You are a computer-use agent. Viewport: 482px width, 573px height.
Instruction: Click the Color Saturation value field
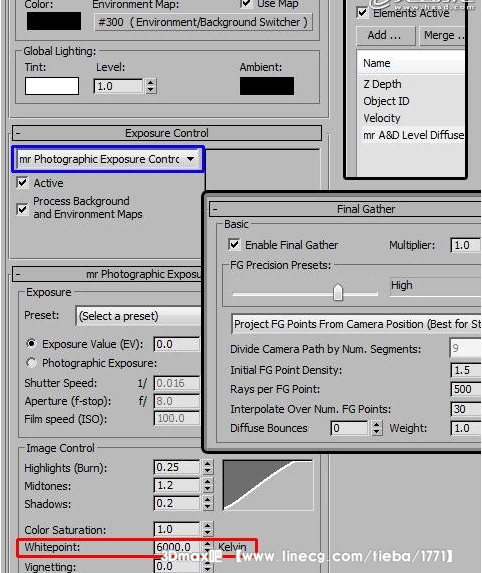pos(177,529)
